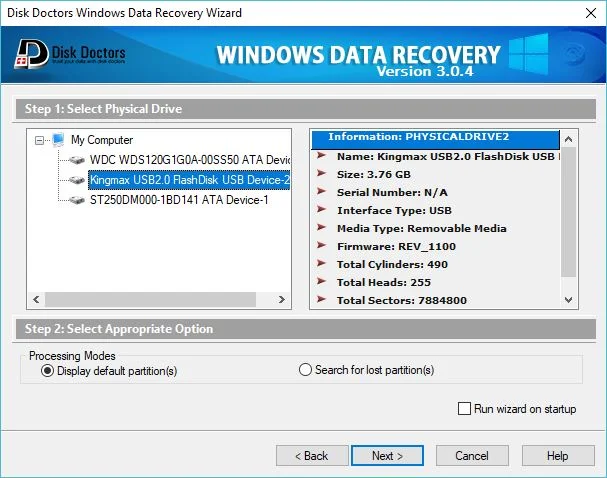The image size is (607, 478).
Task: Click left arrow of drive list scrollbar
Action: click(x=36, y=300)
